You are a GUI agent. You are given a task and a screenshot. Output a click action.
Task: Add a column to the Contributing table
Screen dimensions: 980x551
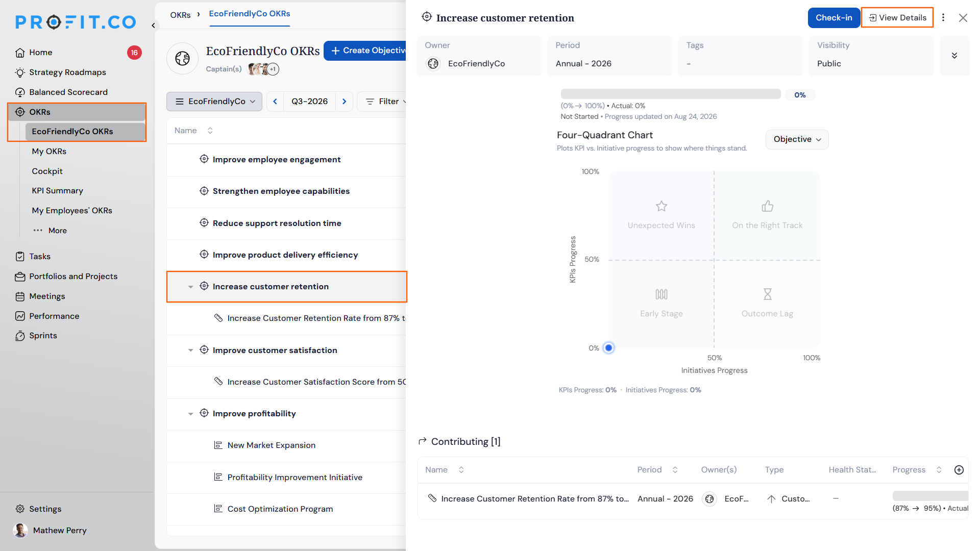(959, 470)
